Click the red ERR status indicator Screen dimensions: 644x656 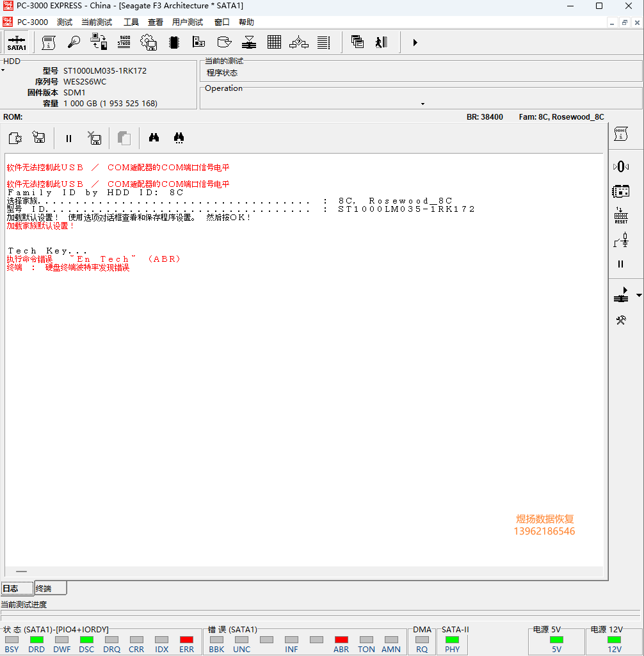pos(187,640)
